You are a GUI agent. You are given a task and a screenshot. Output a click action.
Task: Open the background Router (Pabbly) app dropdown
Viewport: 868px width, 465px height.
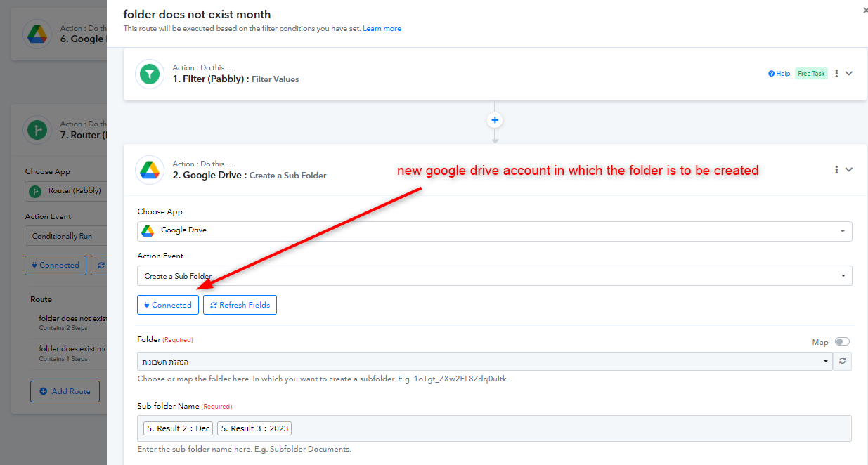65,191
